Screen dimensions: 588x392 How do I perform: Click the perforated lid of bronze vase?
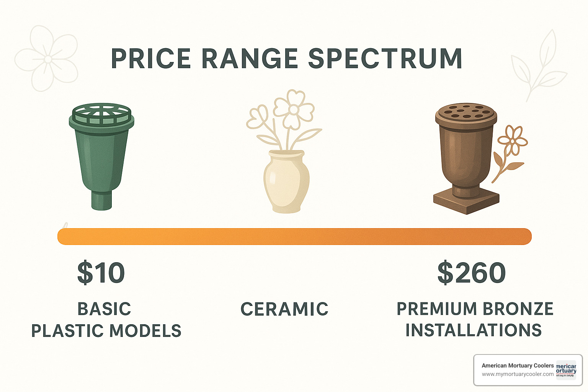[466, 111]
